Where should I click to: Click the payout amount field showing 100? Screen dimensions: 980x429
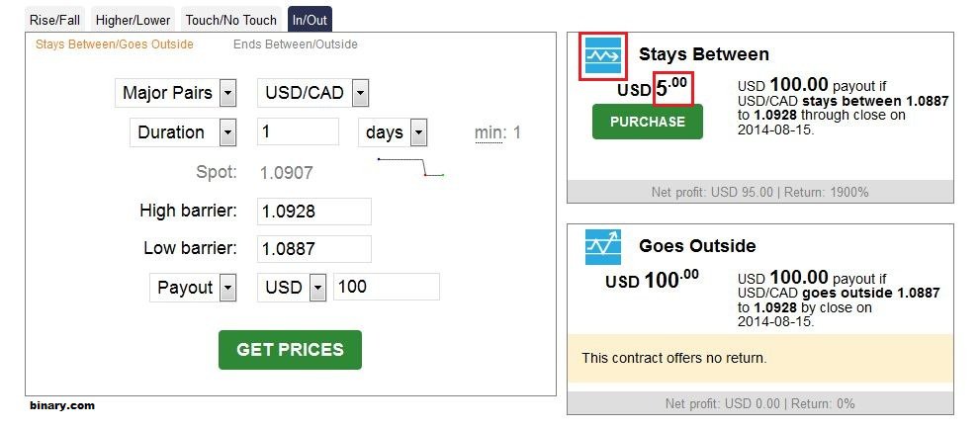[x=387, y=288]
